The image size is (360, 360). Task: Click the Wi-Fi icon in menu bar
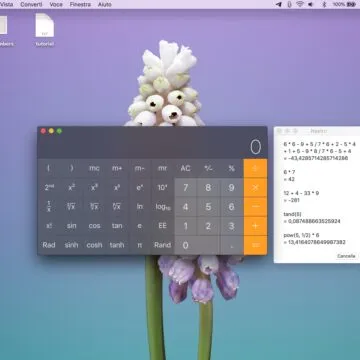click(x=300, y=4)
